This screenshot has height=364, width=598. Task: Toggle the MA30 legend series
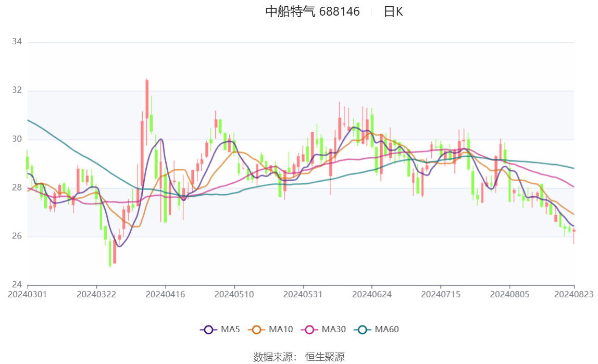coord(323,329)
